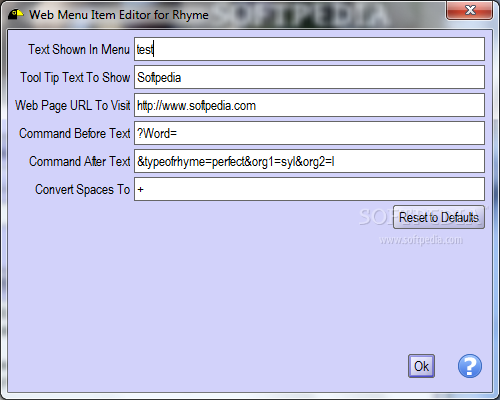
Task: Focus the Text Shown In Menu field
Action: 309,49
